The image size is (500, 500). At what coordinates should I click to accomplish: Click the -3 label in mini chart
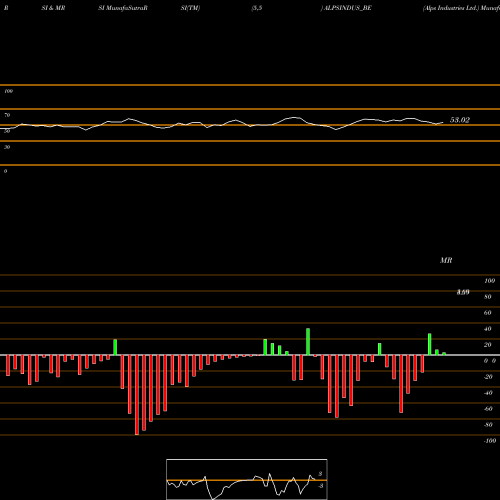tap(321, 486)
